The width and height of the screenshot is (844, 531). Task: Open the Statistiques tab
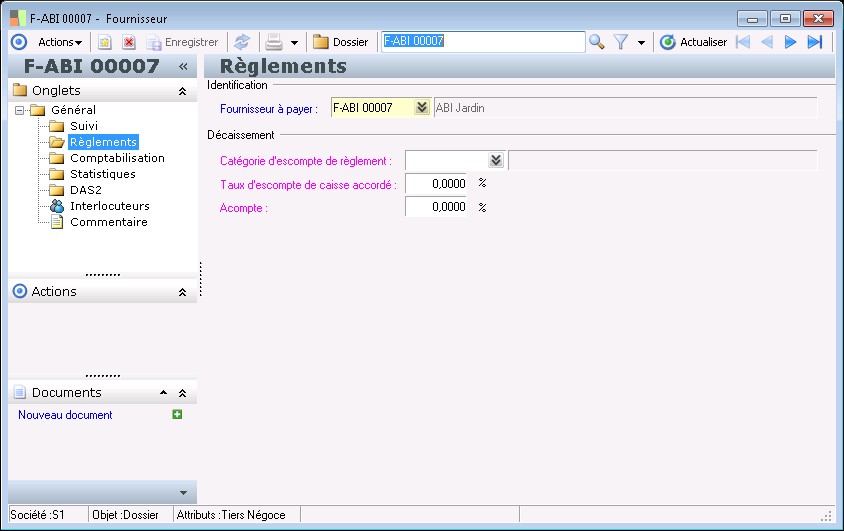tap(103, 174)
